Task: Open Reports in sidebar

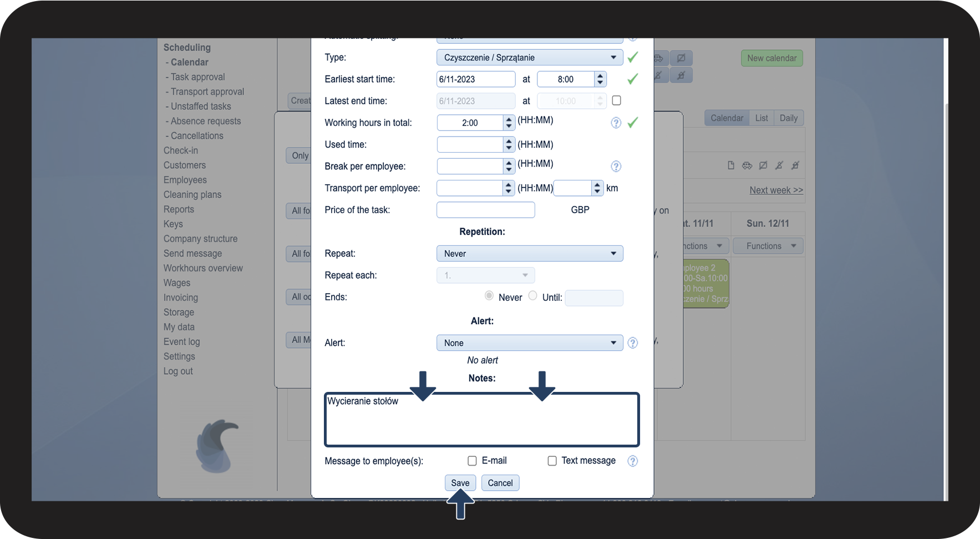Action: (179, 209)
